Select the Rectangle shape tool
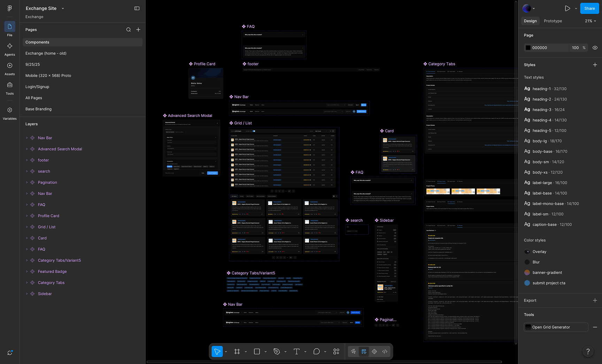Screen dimensions: 602x364 (257, 351)
